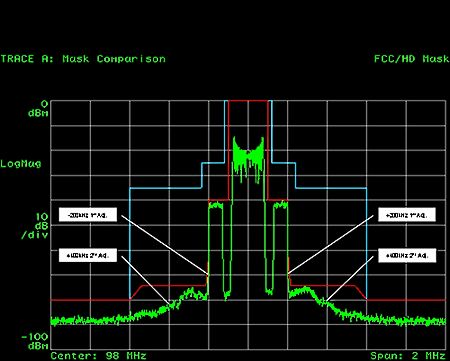Select the "0 dBm" top reference level
The image size is (450, 361).
tap(38, 109)
